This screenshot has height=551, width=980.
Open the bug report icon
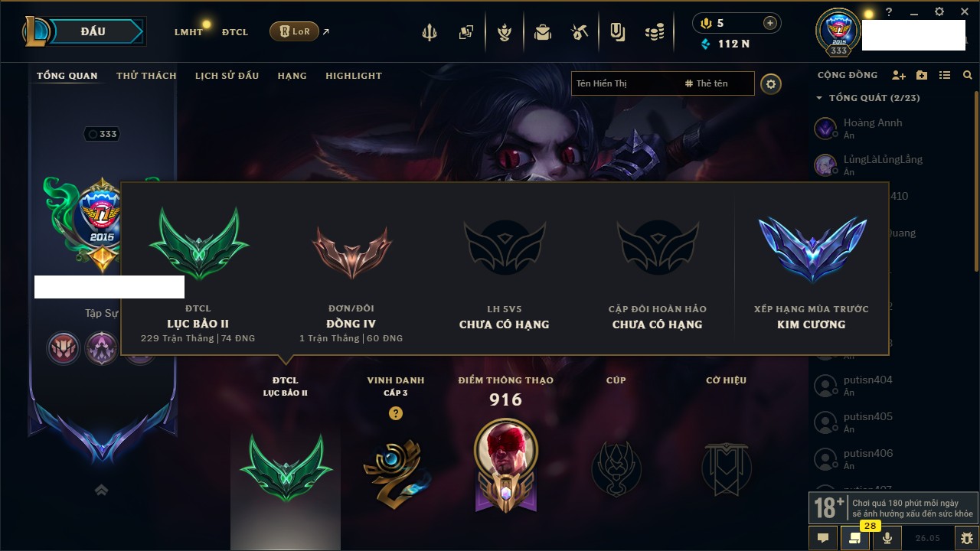point(967,538)
